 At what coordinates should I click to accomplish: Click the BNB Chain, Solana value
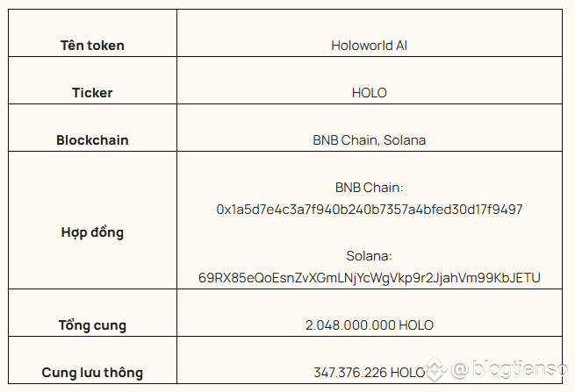point(370,140)
